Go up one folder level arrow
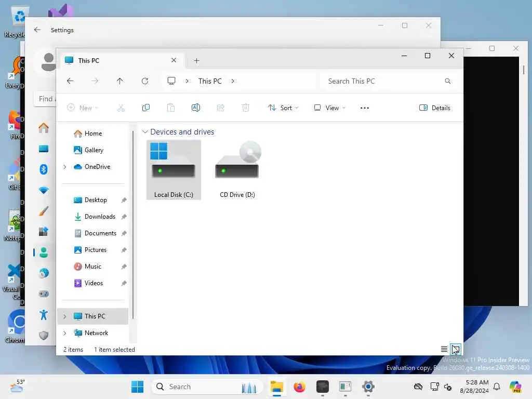 click(x=120, y=81)
